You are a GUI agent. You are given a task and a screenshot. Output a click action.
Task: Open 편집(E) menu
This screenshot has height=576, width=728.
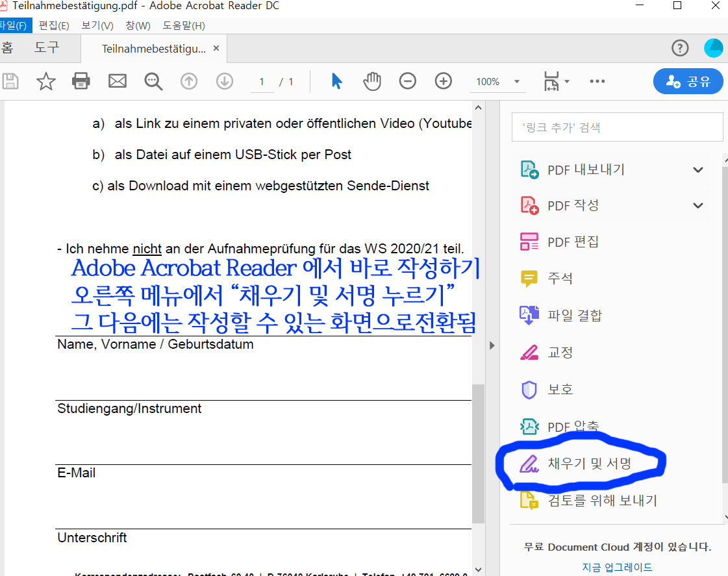click(55, 25)
